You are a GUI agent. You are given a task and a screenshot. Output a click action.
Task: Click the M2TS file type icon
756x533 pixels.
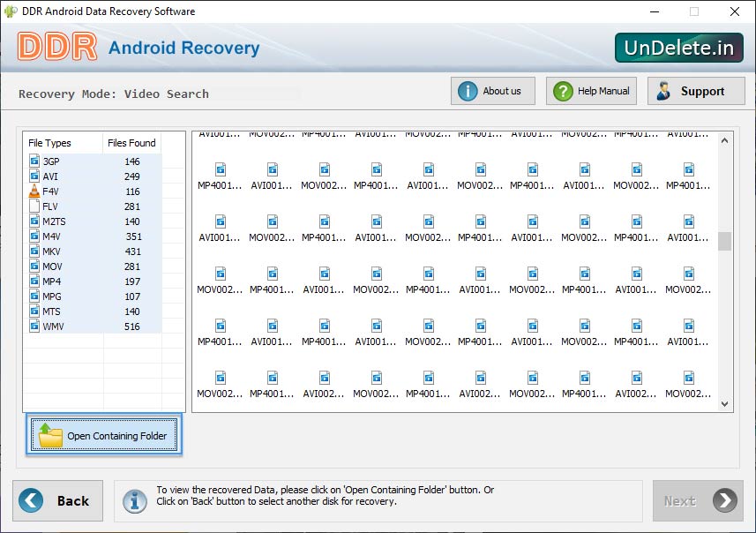point(34,221)
